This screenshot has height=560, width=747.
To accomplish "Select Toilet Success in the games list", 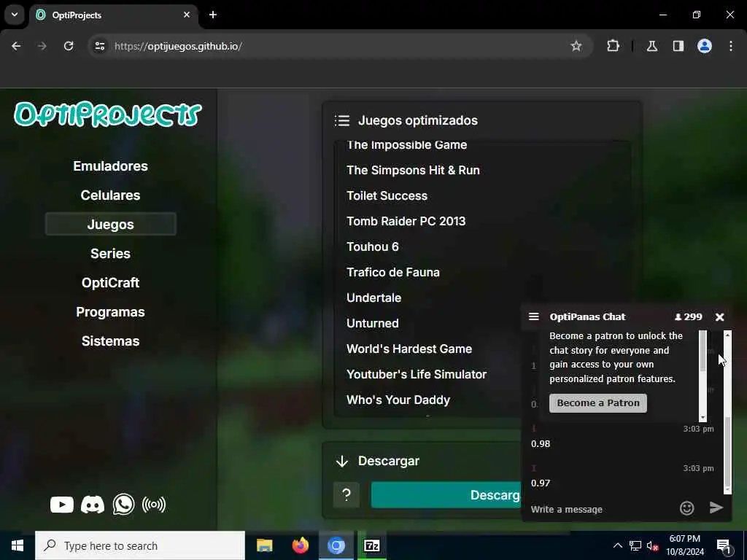I will (387, 195).
